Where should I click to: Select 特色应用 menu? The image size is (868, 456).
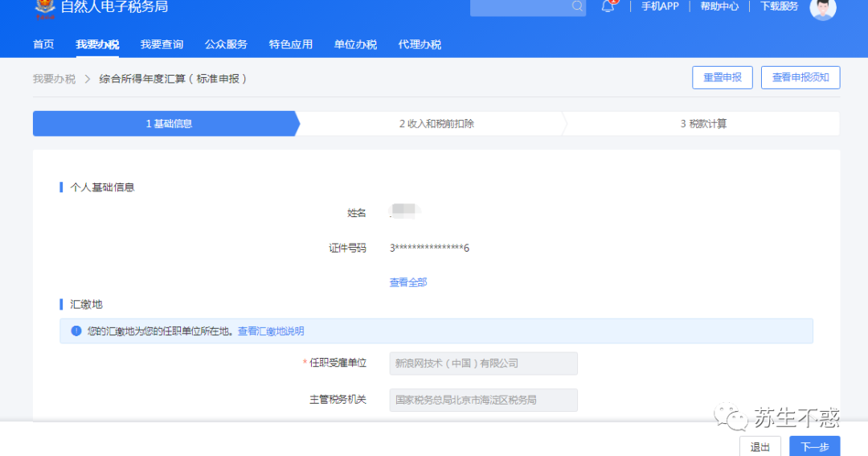point(291,44)
